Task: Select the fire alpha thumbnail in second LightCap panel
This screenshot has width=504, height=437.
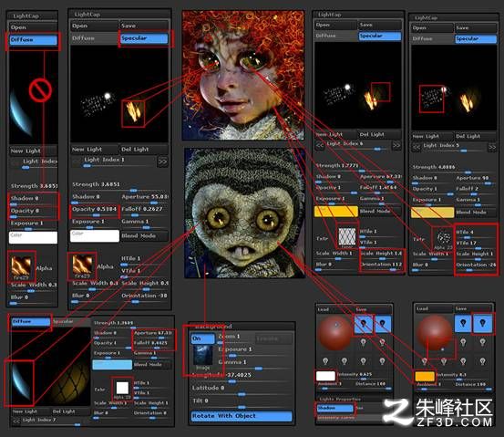Action: point(82,265)
